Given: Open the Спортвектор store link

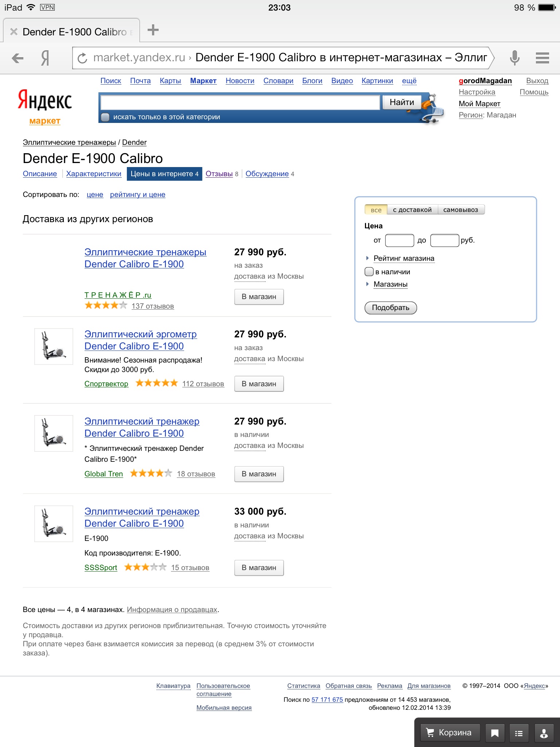Looking at the screenshot, I should [106, 384].
